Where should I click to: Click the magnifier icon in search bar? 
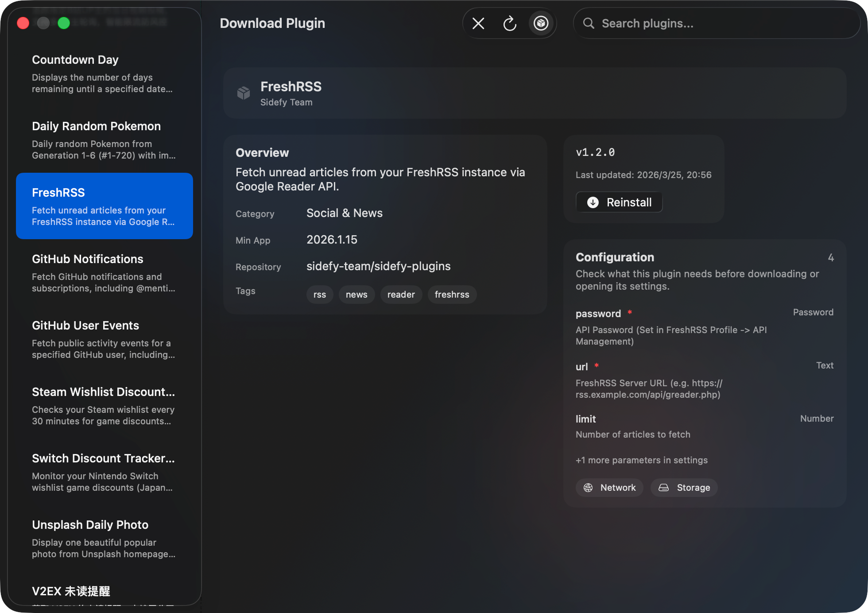(x=588, y=23)
